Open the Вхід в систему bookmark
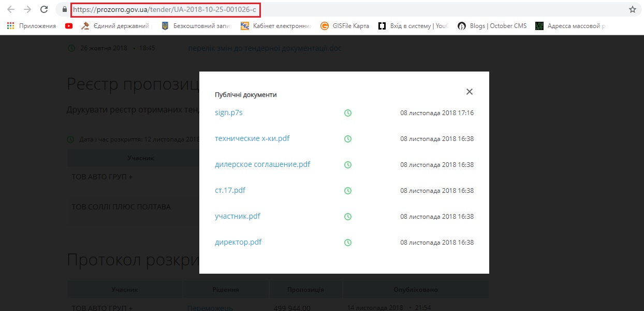 (413, 26)
